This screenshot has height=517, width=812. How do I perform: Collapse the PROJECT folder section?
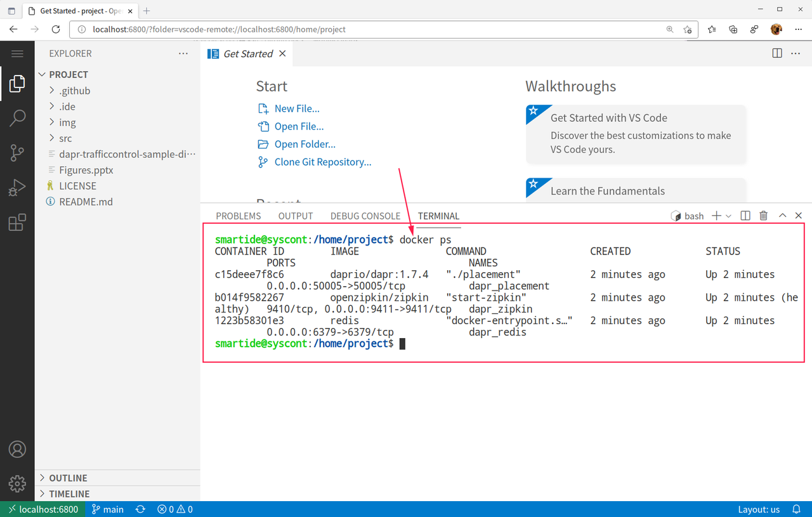117,74
